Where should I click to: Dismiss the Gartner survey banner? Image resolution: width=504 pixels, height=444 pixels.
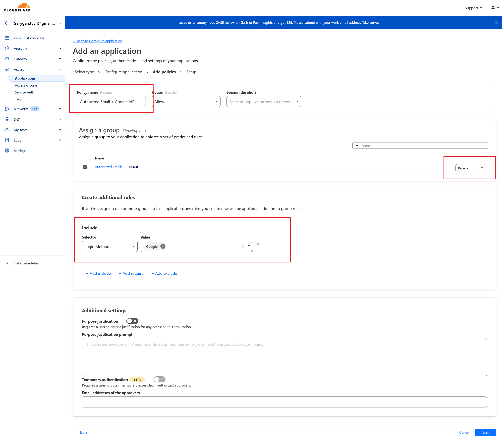coord(496,22)
